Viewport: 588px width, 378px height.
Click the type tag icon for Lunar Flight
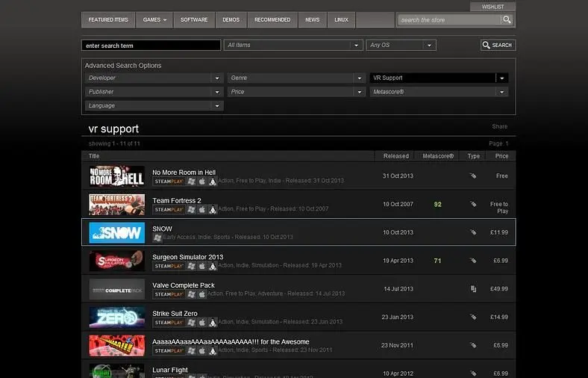tap(473, 373)
